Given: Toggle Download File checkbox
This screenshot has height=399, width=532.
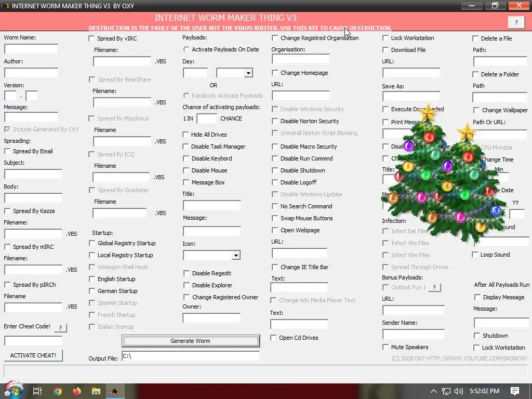Looking at the screenshot, I should [x=385, y=50].
